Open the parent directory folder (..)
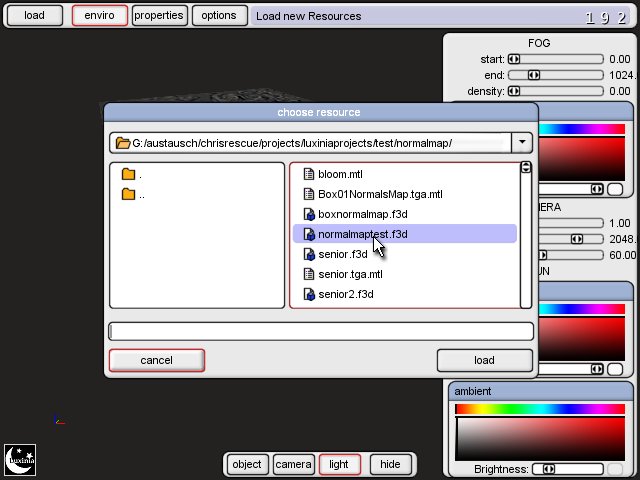This screenshot has width=640, height=480. click(128, 194)
